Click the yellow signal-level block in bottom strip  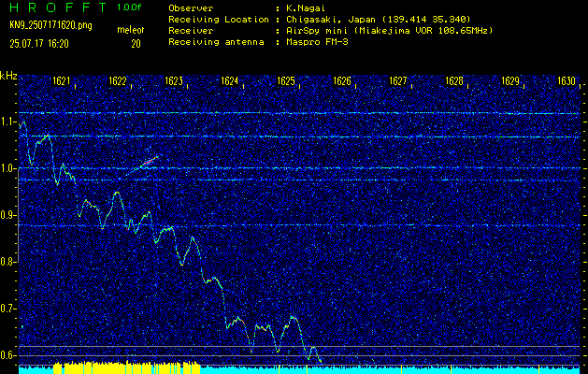point(126,368)
